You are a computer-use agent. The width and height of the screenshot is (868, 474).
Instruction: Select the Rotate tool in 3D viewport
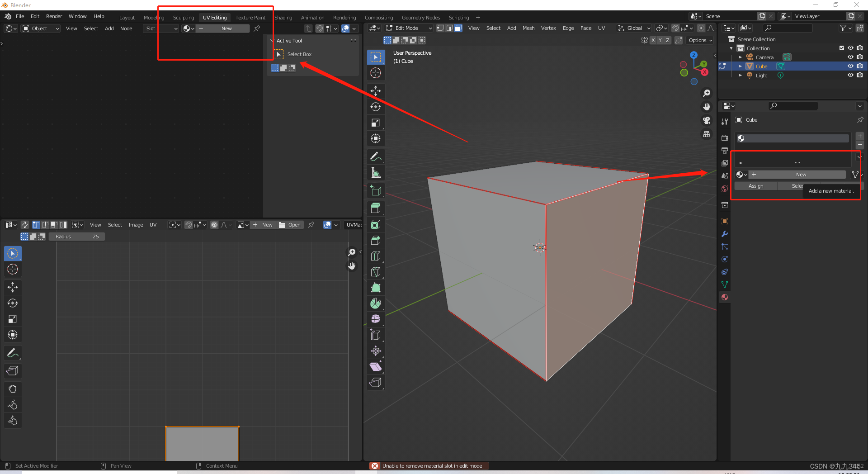[376, 107]
